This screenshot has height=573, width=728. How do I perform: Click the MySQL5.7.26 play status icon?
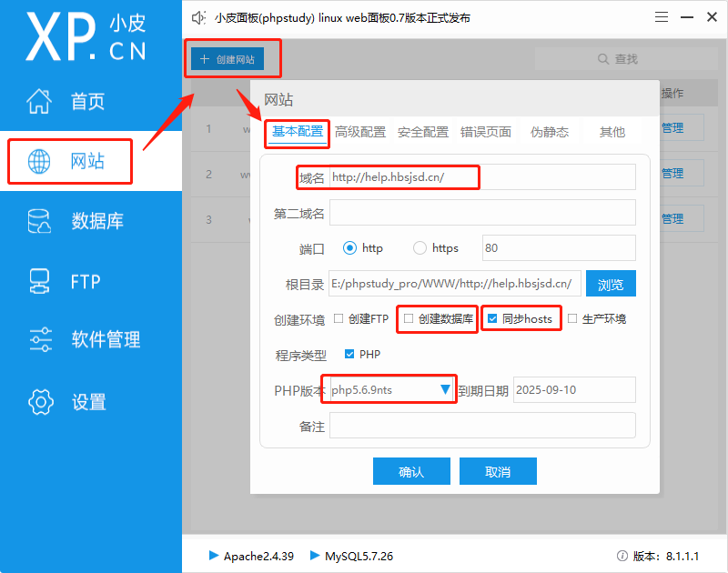(x=315, y=556)
